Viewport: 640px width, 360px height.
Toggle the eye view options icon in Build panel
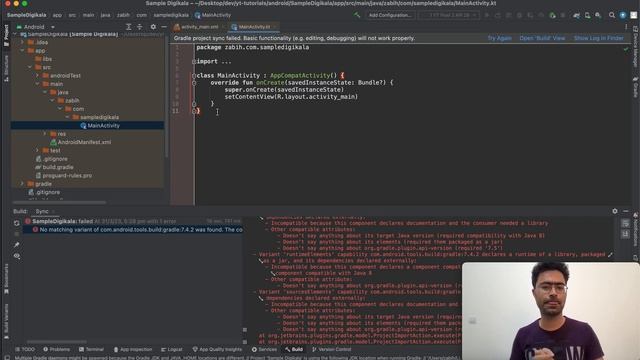click(x=17, y=256)
